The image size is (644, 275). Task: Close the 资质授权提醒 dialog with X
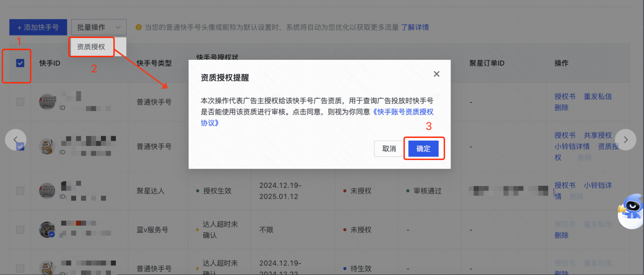436,74
